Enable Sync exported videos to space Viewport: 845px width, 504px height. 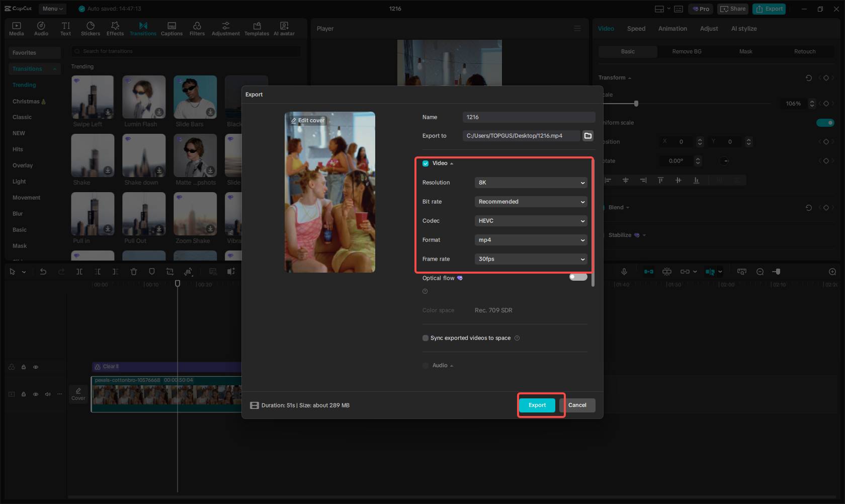426,338
